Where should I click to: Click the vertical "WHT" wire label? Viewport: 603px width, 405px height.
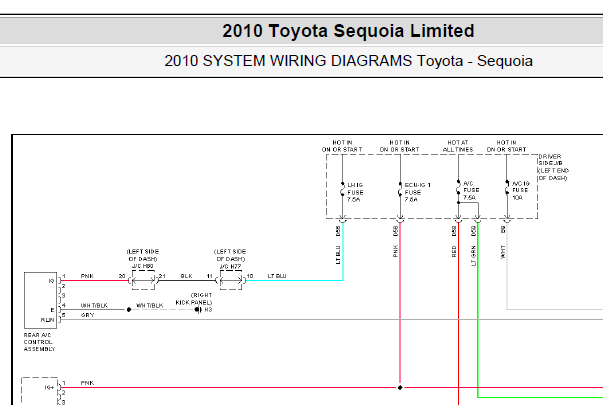pos(503,252)
